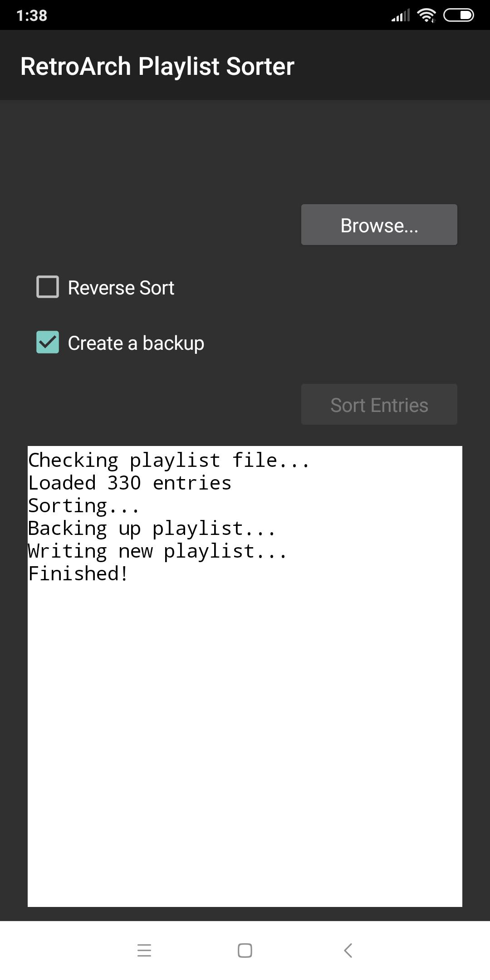Enable the Reverse Sort checkbox
The height and width of the screenshot is (980, 490).
tap(48, 287)
